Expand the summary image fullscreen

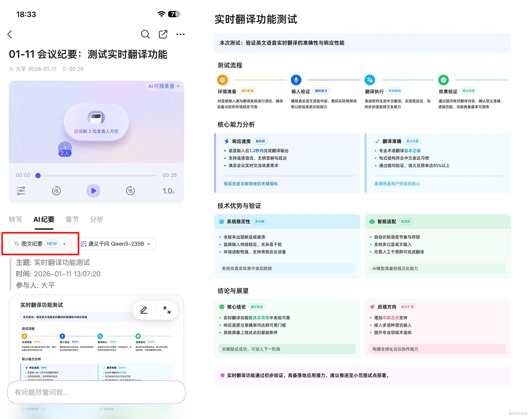167,310
